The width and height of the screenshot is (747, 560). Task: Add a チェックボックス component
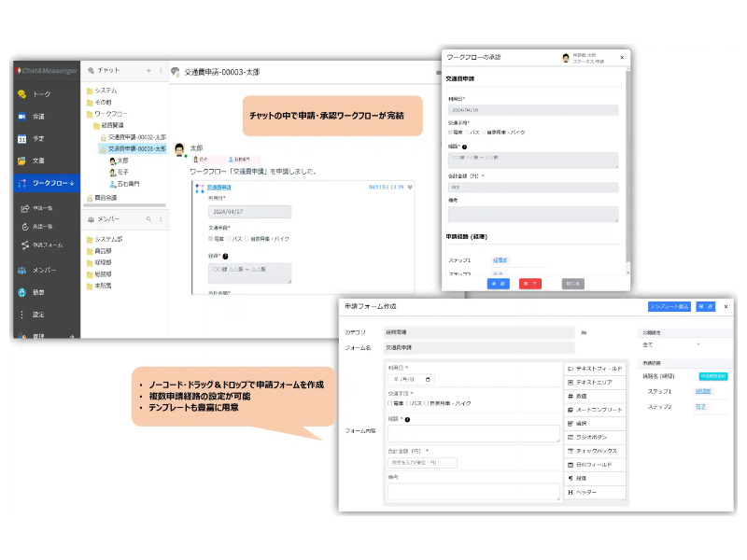[x=595, y=451]
